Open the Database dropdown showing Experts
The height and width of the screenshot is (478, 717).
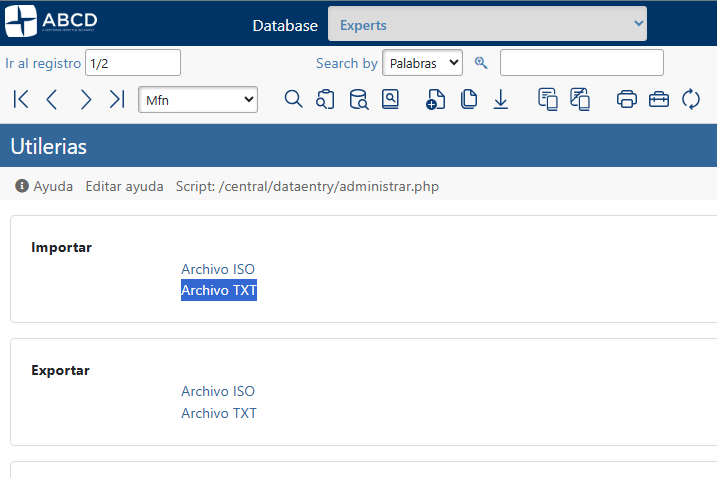(487, 24)
